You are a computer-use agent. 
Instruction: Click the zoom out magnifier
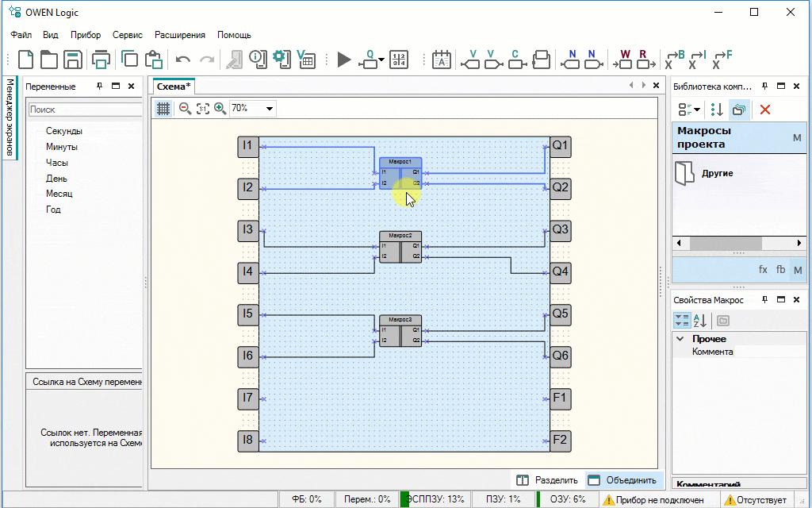coord(185,109)
